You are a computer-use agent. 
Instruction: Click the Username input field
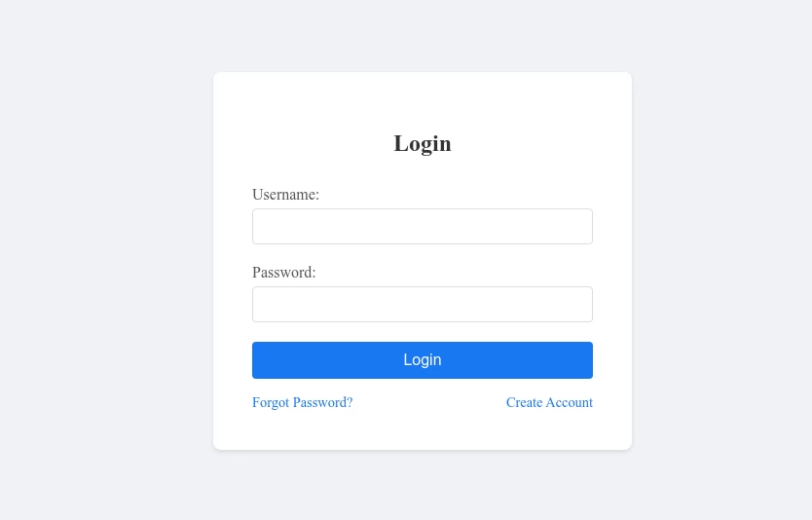tap(422, 226)
